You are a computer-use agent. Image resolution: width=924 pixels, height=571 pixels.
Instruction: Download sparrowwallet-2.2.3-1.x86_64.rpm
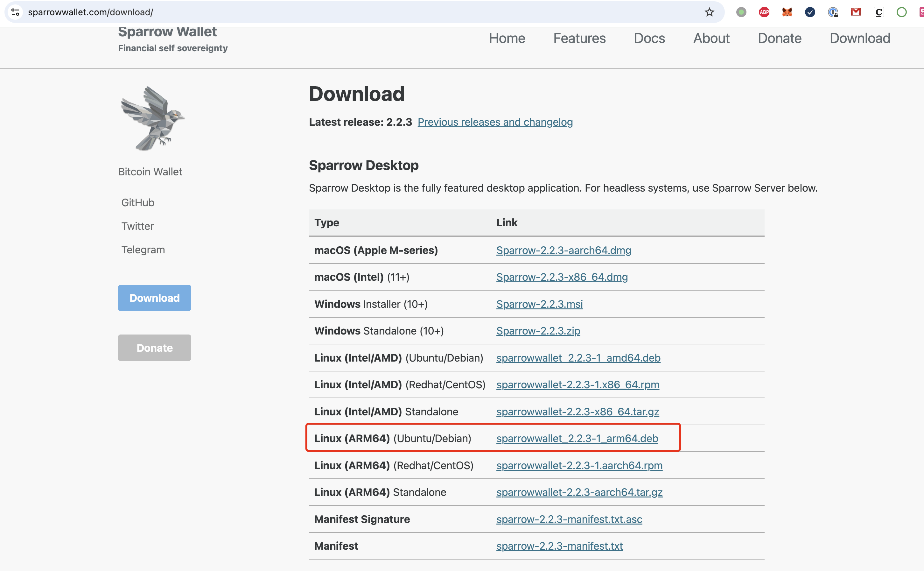click(578, 384)
